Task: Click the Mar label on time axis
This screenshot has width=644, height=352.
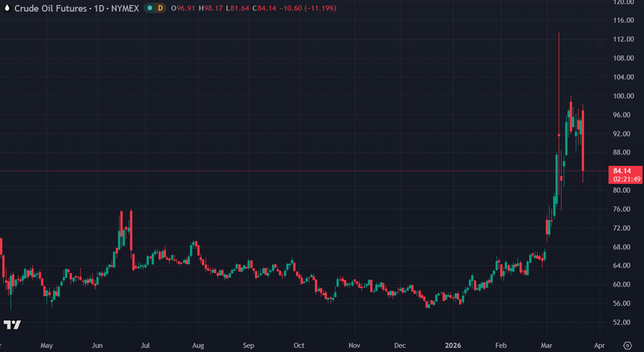Action: click(547, 345)
